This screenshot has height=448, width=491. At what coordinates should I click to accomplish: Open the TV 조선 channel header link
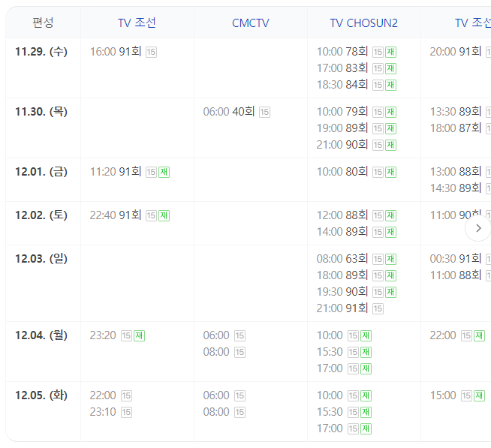137,23
